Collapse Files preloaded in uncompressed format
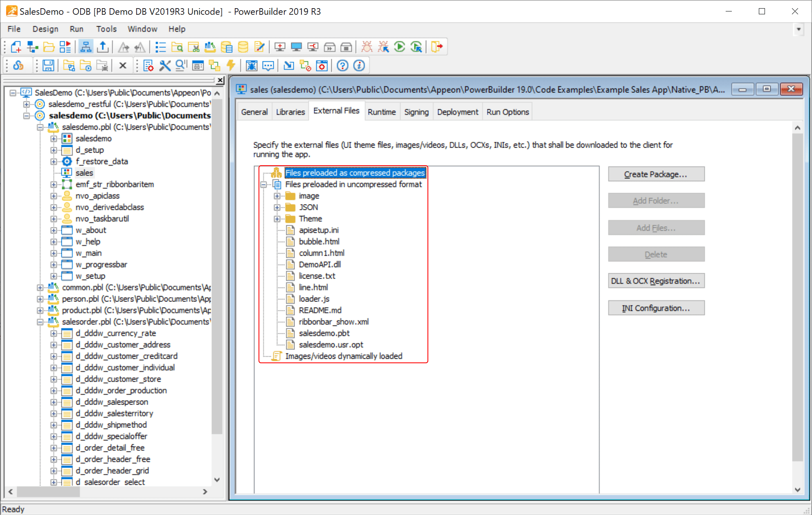This screenshot has width=812, height=515. 263,184
